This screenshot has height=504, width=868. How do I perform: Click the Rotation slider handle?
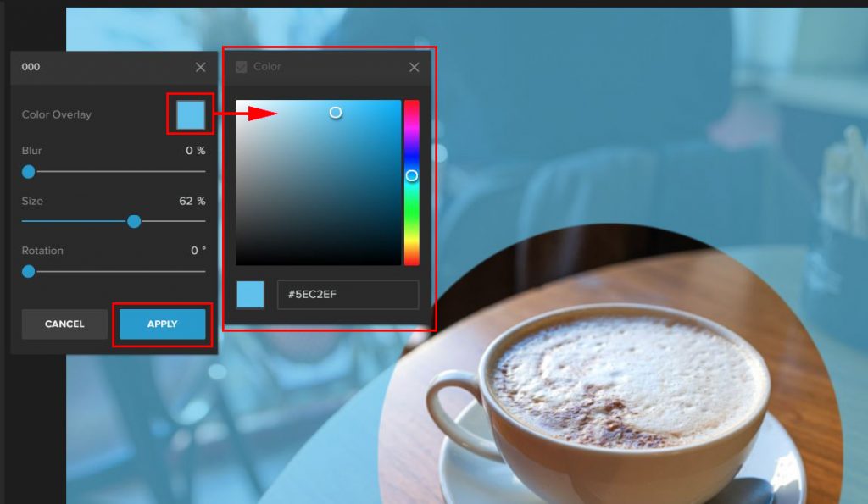(28, 271)
